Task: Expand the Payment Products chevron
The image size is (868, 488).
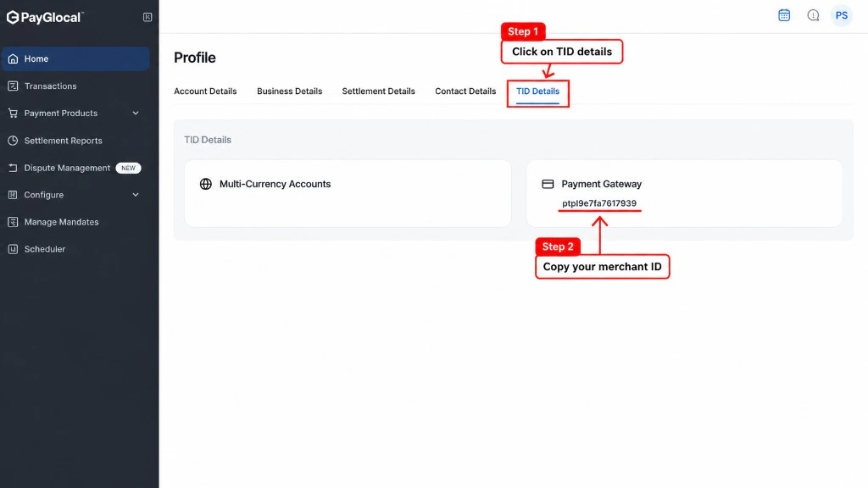Action: 136,113
